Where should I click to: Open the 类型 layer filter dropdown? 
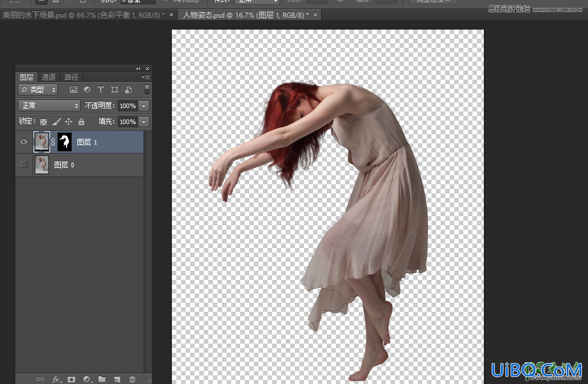[x=38, y=89]
